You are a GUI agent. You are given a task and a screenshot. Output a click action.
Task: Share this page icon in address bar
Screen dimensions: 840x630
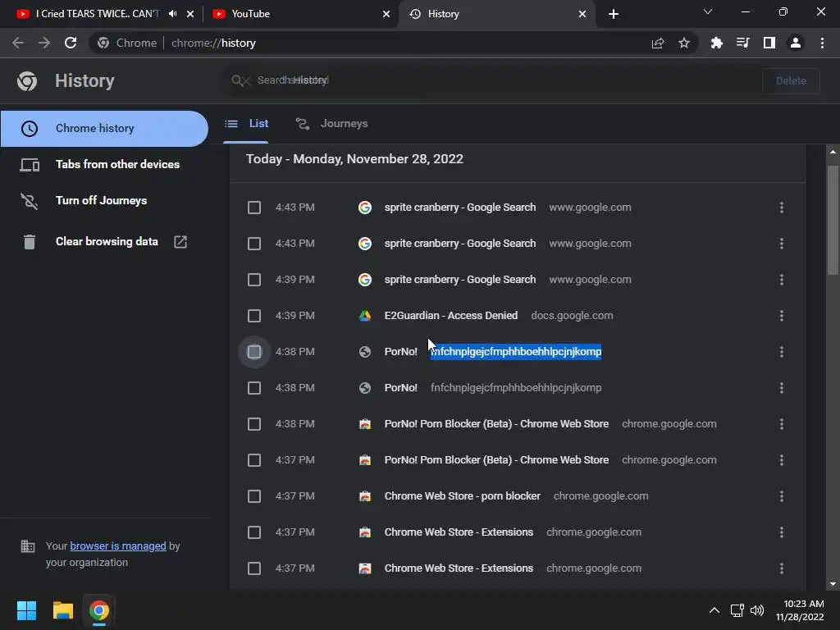(x=657, y=43)
